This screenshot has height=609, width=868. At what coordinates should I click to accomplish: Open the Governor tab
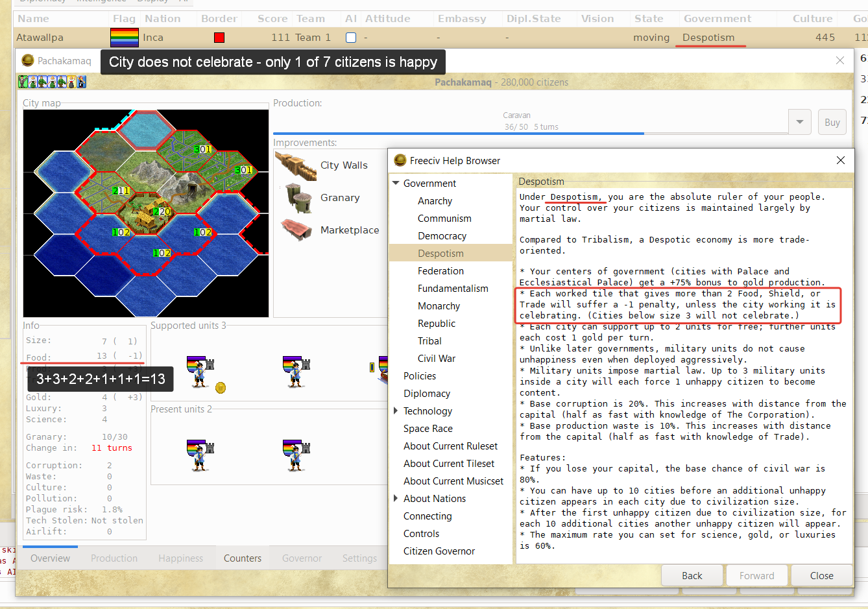coord(302,558)
